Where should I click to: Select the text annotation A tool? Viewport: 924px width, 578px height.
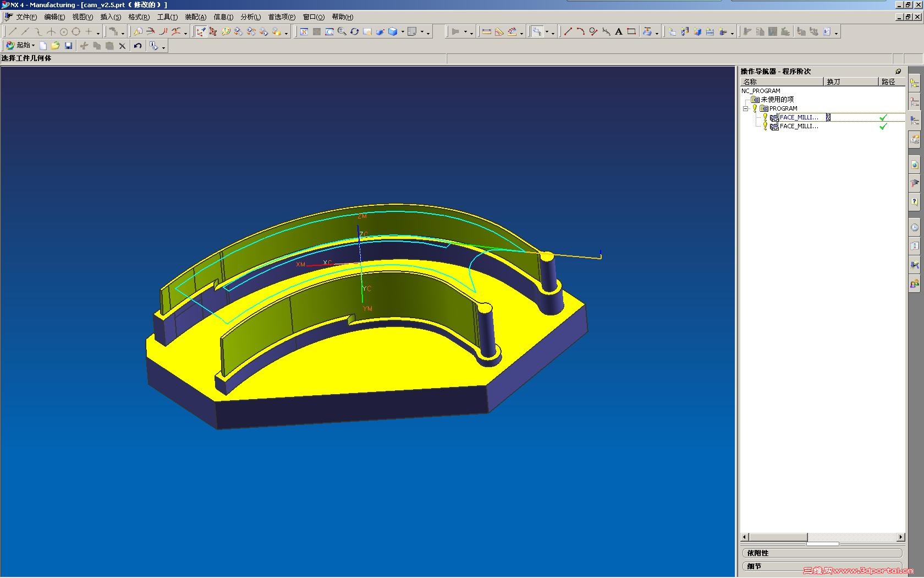coord(619,32)
